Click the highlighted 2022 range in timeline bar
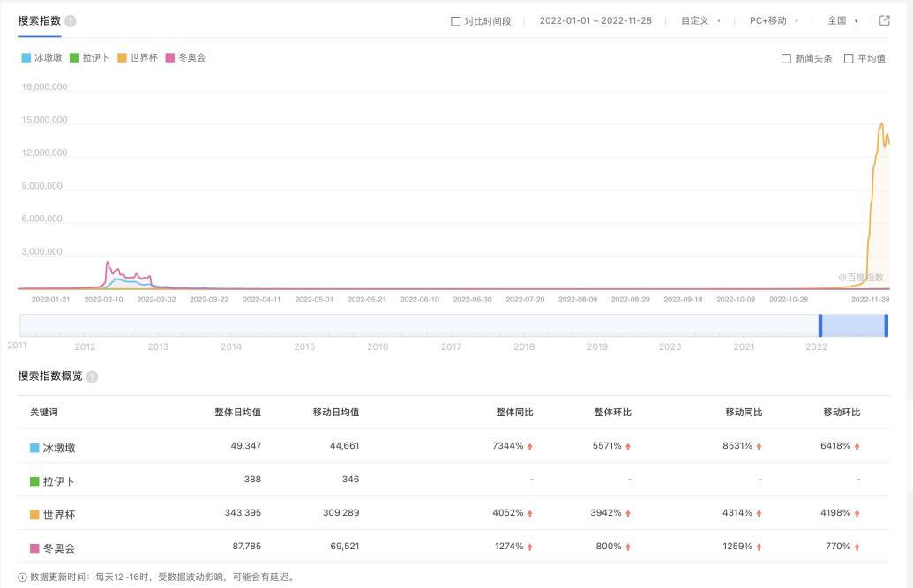The image size is (913, 588). [853, 325]
